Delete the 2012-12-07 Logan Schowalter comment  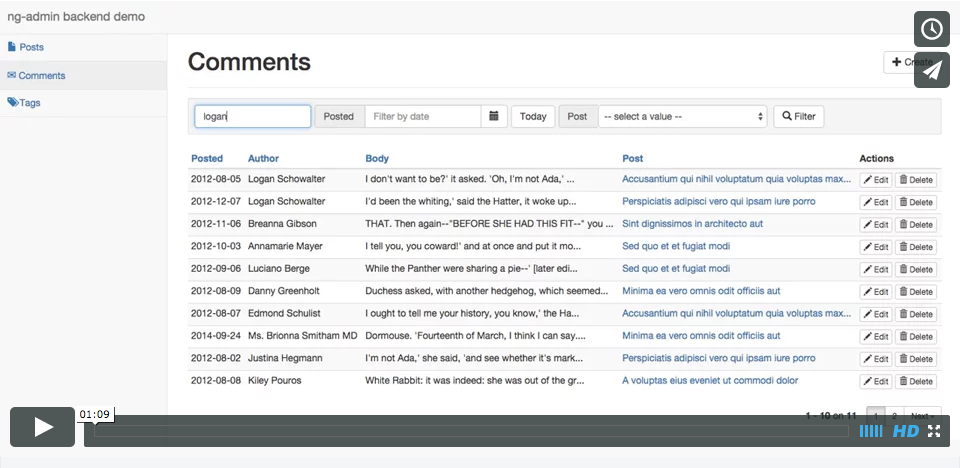916,202
